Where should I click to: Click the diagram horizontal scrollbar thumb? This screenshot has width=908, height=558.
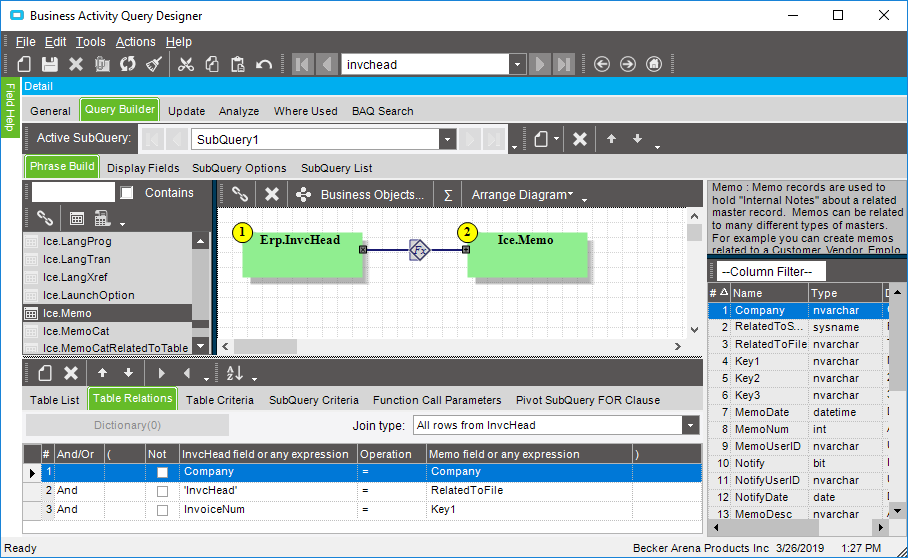(265, 346)
